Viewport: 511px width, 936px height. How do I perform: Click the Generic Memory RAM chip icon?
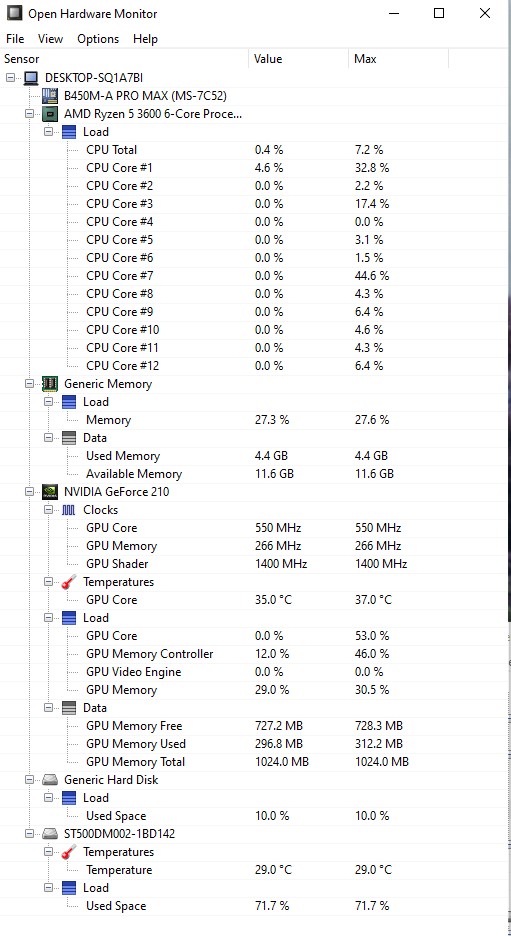coord(50,383)
